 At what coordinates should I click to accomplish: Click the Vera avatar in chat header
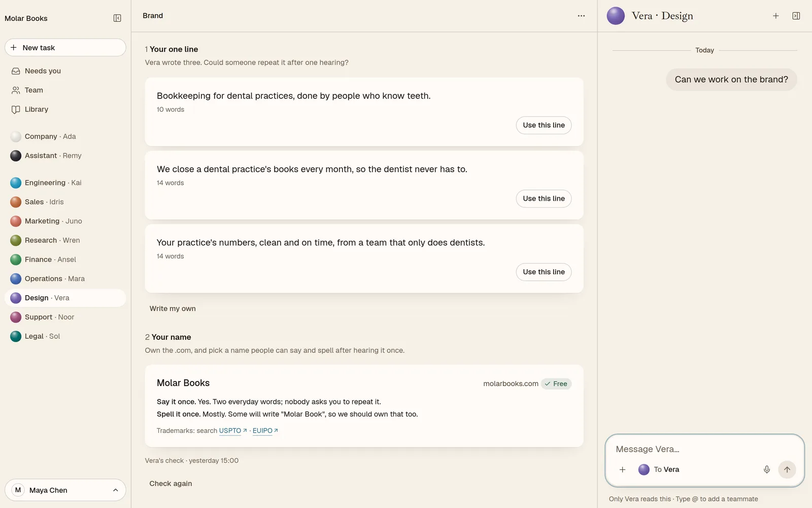point(616,16)
